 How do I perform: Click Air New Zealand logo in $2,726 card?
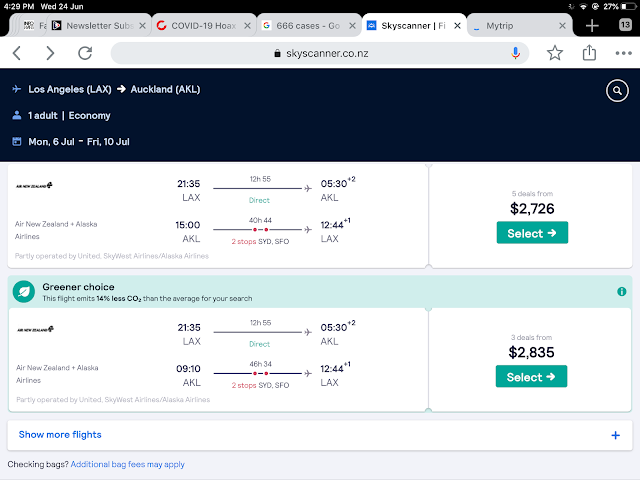click(x=34, y=186)
